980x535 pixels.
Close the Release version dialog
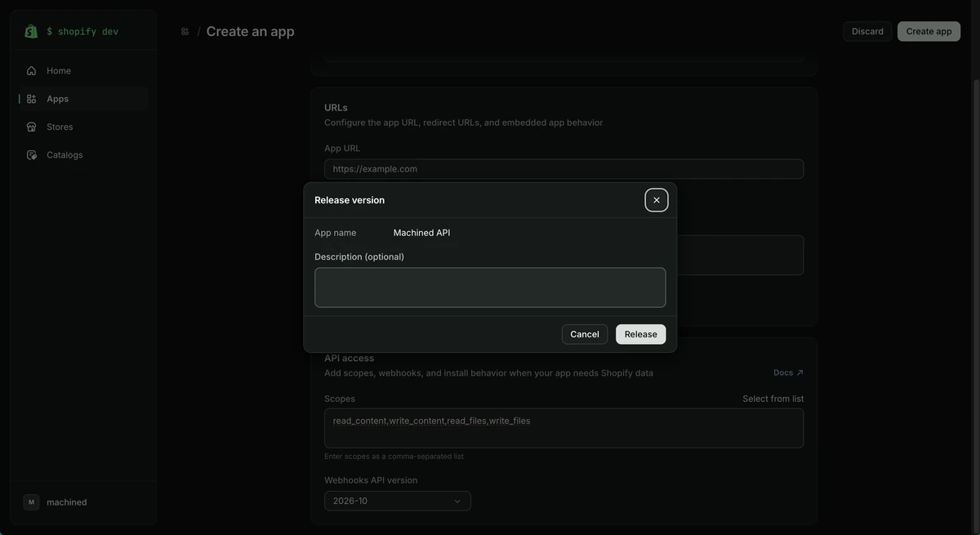coord(657,200)
